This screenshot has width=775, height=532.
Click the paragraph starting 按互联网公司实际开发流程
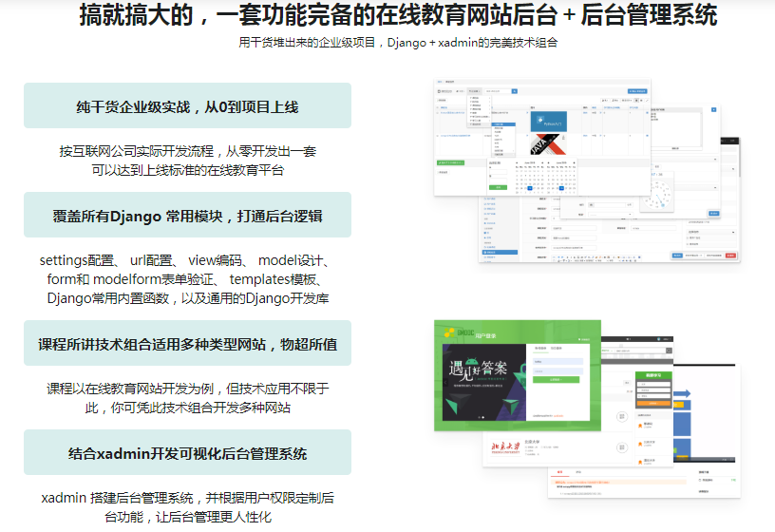[187, 161]
